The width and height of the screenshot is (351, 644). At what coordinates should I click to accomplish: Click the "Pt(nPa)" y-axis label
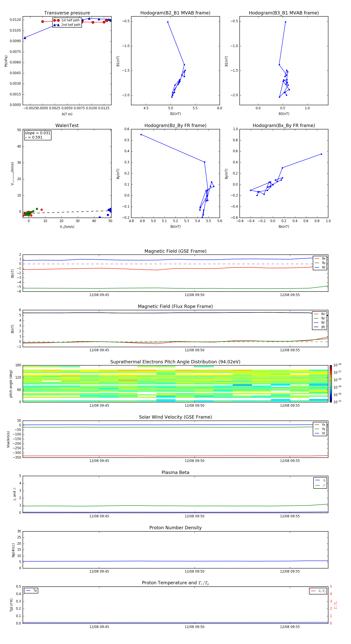click(x=6, y=61)
